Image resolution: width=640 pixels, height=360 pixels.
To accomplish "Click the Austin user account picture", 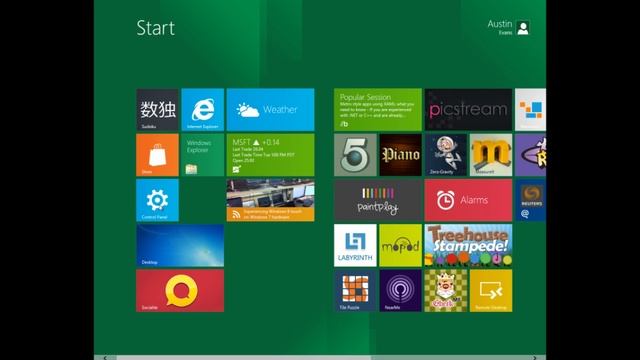I will tap(523, 28).
